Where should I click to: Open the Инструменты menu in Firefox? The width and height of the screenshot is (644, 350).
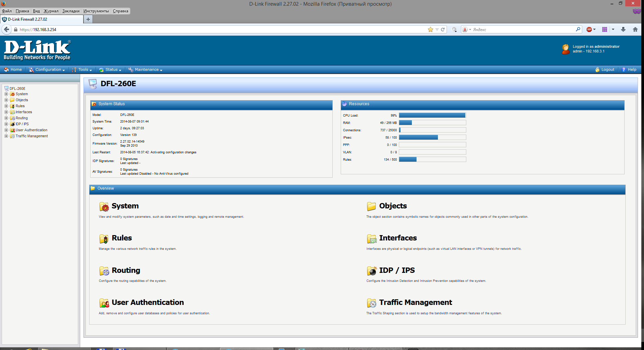point(96,11)
